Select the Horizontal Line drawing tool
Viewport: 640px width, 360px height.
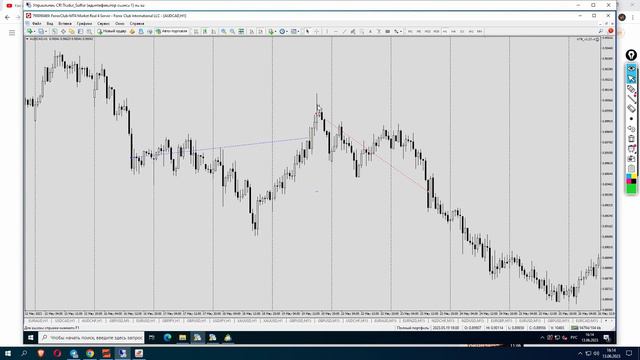pyautogui.click(x=336, y=31)
